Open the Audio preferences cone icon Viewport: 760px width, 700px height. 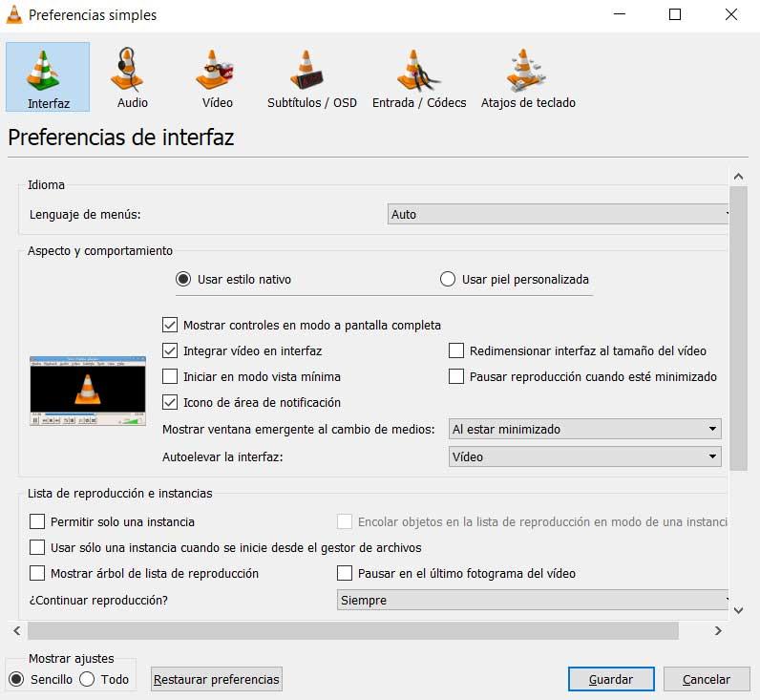(130, 70)
